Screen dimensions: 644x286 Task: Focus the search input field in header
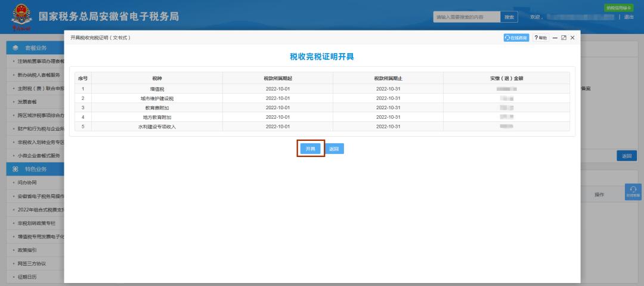[466, 17]
